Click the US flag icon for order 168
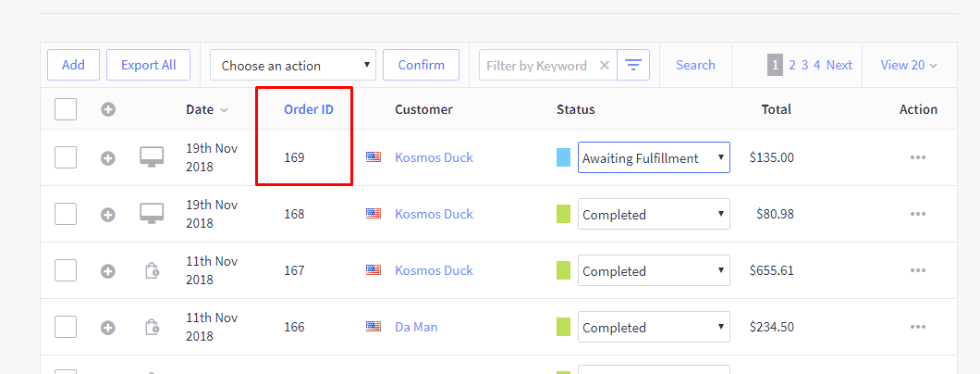The height and width of the screenshot is (374, 980). click(x=374, y=214)
